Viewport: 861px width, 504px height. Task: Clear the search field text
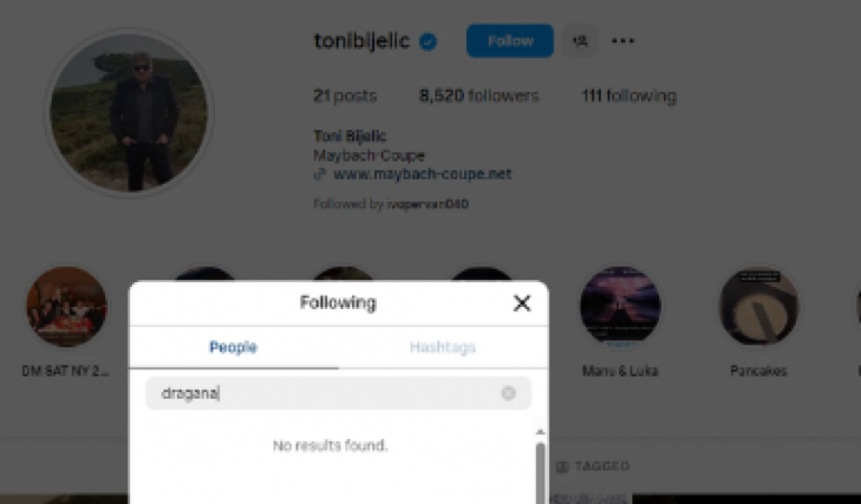click(508, 393)
